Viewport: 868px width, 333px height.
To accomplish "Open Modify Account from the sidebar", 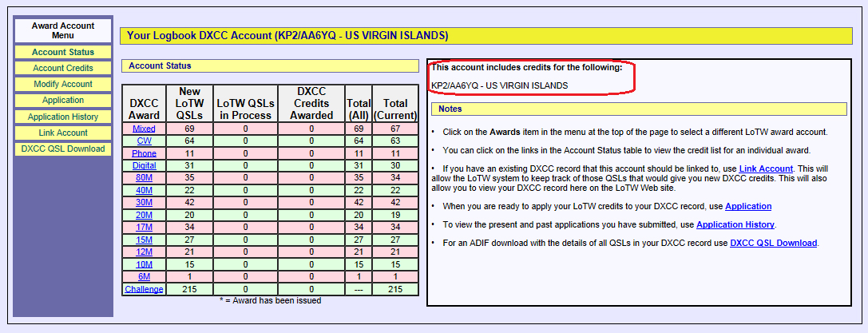I will (x=63, y=84).
